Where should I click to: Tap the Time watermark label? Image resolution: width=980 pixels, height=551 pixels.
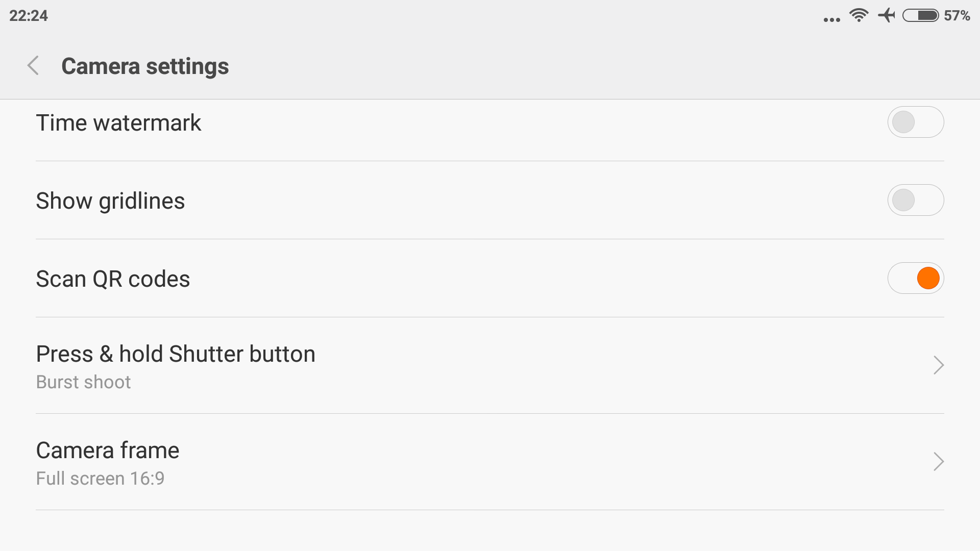[118, 123]
